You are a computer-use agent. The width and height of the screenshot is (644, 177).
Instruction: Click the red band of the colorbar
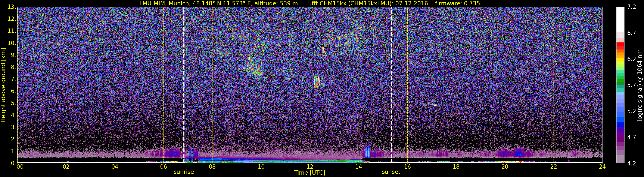click(x=620, y=45)
